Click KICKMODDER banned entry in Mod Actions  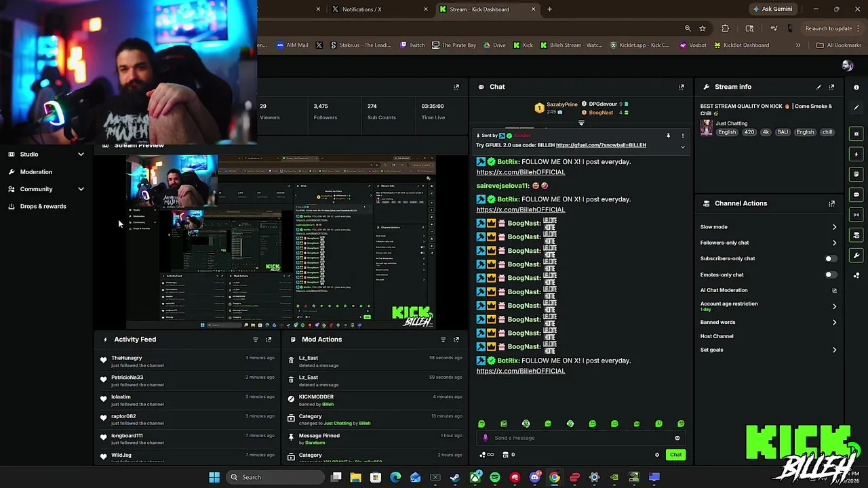(376, 401)
